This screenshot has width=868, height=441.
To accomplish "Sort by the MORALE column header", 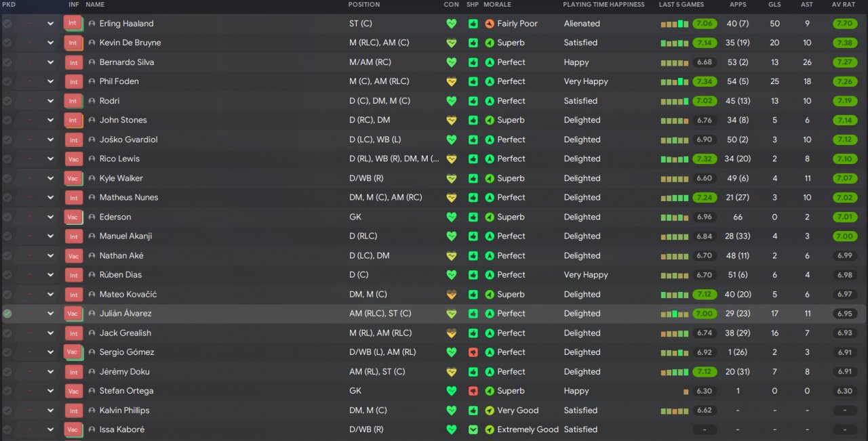I will click(497, 5).
